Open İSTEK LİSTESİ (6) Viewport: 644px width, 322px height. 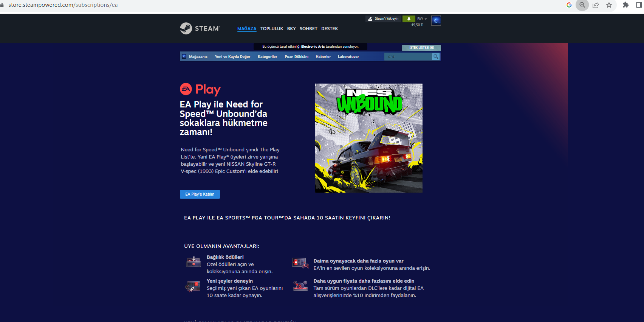421,48
